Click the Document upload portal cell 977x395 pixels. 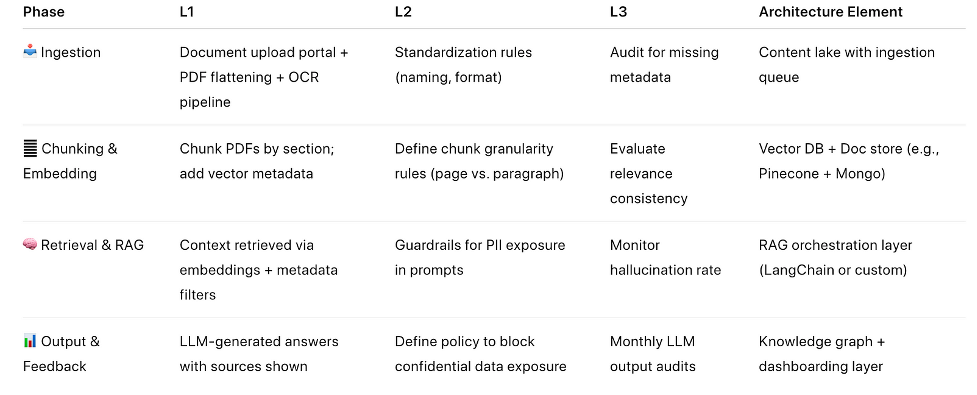(x=264, y=77)
